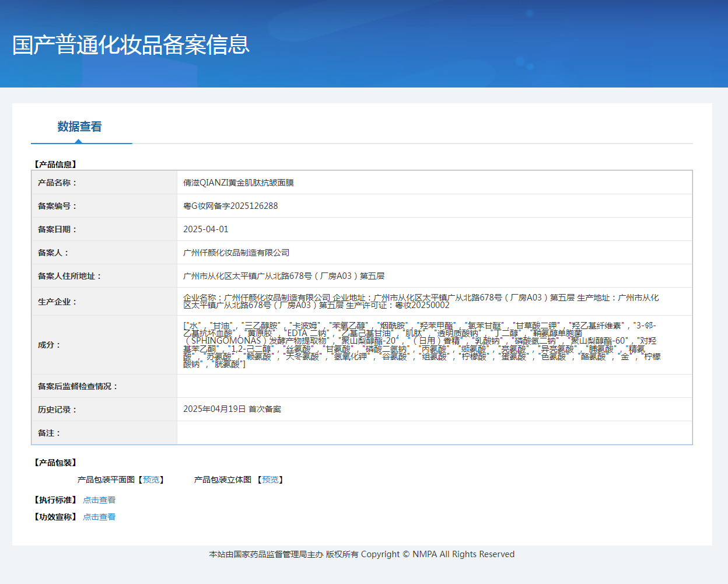Preview the 产品包装立体图 image
Screen dimensions: 728x584
pyautogui.click(x=270, y=480)
